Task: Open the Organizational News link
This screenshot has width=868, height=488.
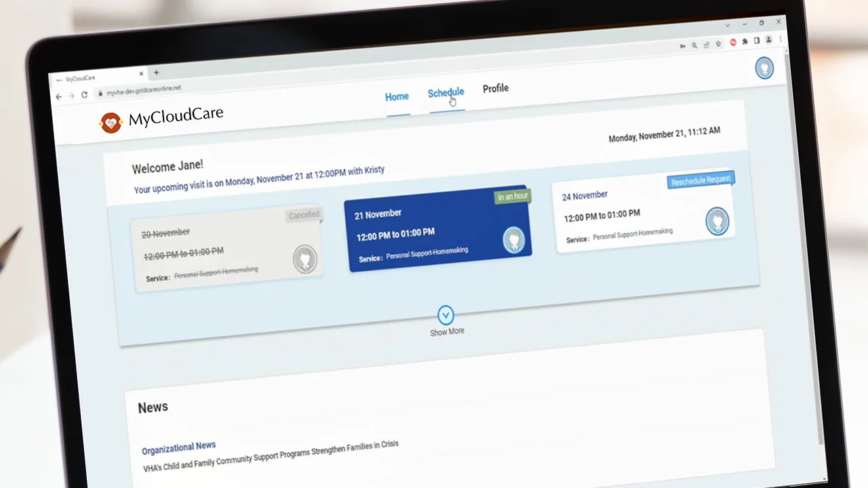Action: click(179, 447)
